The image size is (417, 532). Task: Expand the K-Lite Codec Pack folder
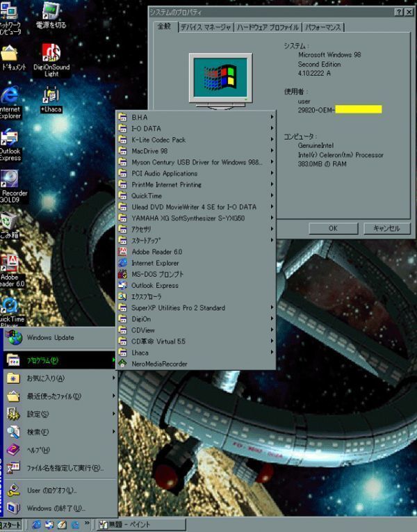pyautogui.click(x=196, y=140)
